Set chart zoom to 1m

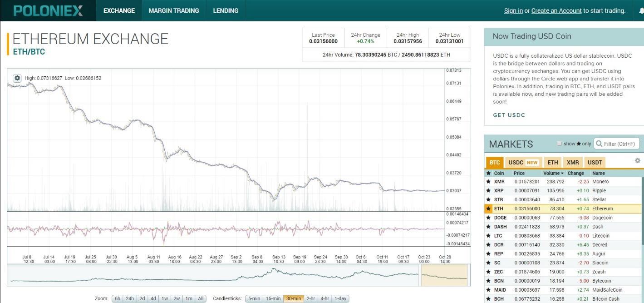pos(188,298)
